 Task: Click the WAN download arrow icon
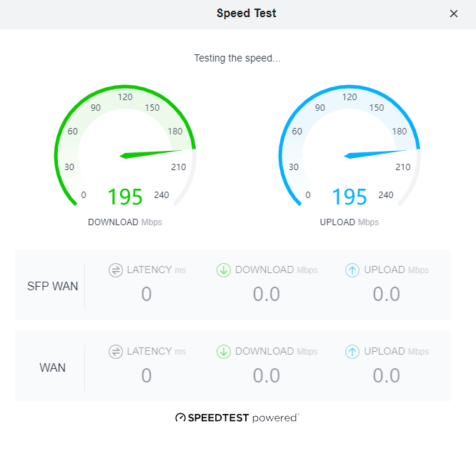coord(224,352)
